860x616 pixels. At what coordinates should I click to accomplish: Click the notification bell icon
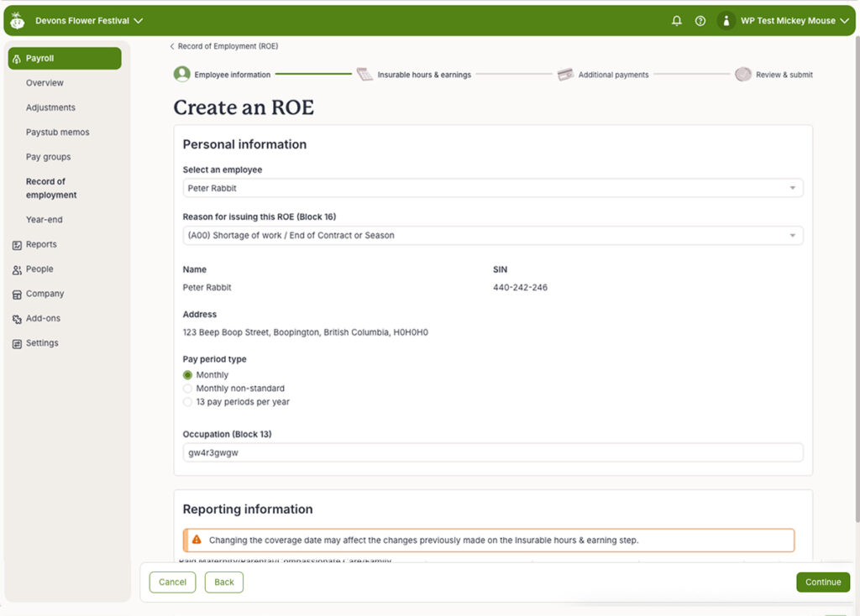coord(677,20)
